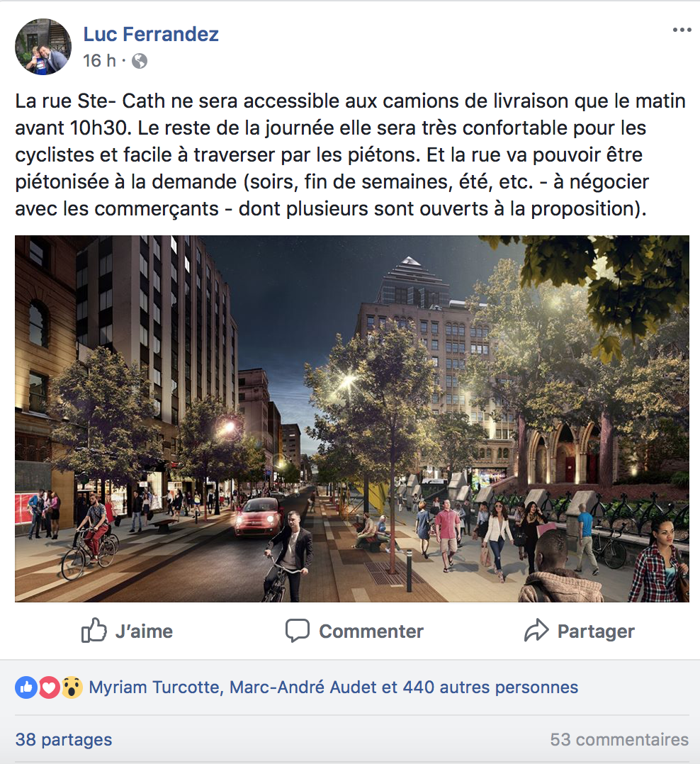Click the red heart reaction icon
700x764 pixels.
tap(49, 687)
